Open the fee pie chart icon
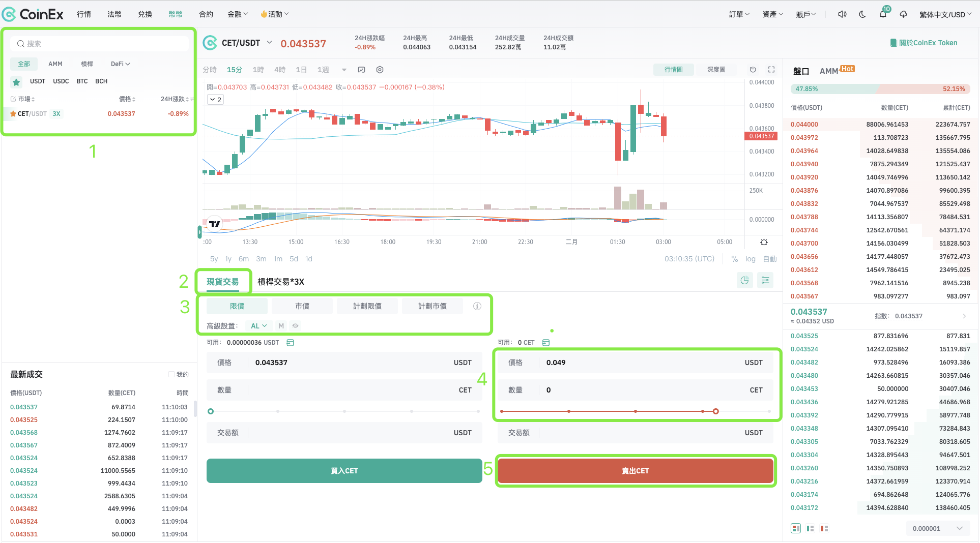This screenshot has height=543, width=980. pos(745,280)
